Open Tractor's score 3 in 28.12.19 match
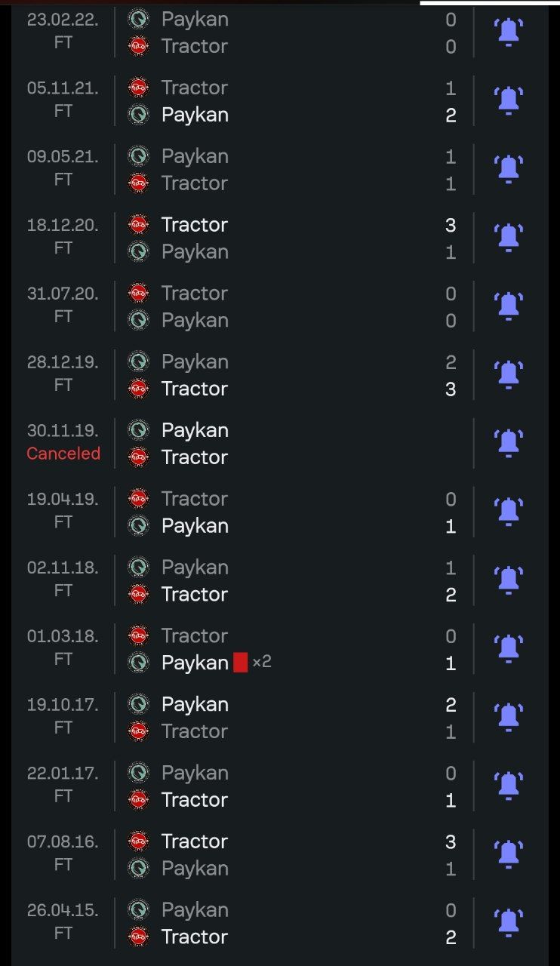The width and height of the screenshot is (560, 966). [x=451, y=389]
